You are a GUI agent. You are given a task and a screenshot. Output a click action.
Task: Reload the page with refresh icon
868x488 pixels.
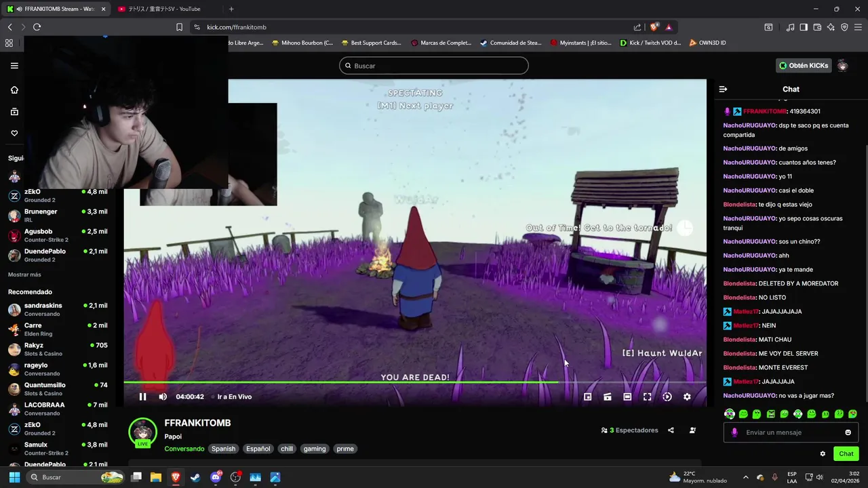coord(37,27)
